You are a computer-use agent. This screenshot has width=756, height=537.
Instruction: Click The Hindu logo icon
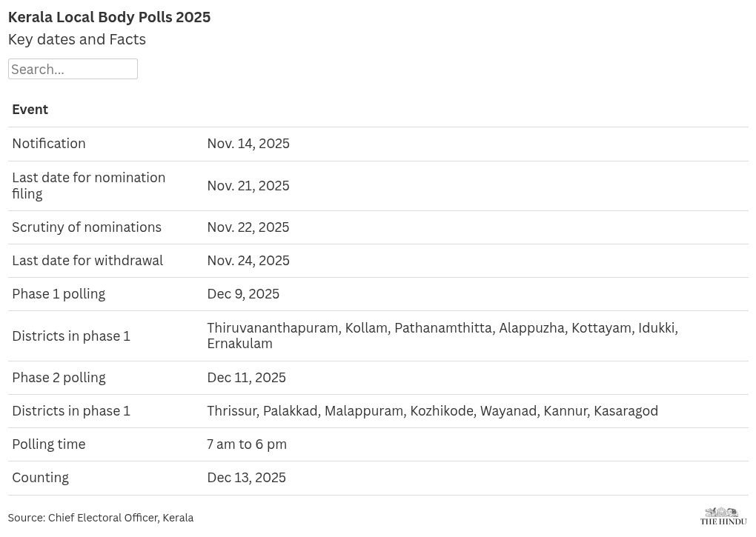[x=723, y=516]
